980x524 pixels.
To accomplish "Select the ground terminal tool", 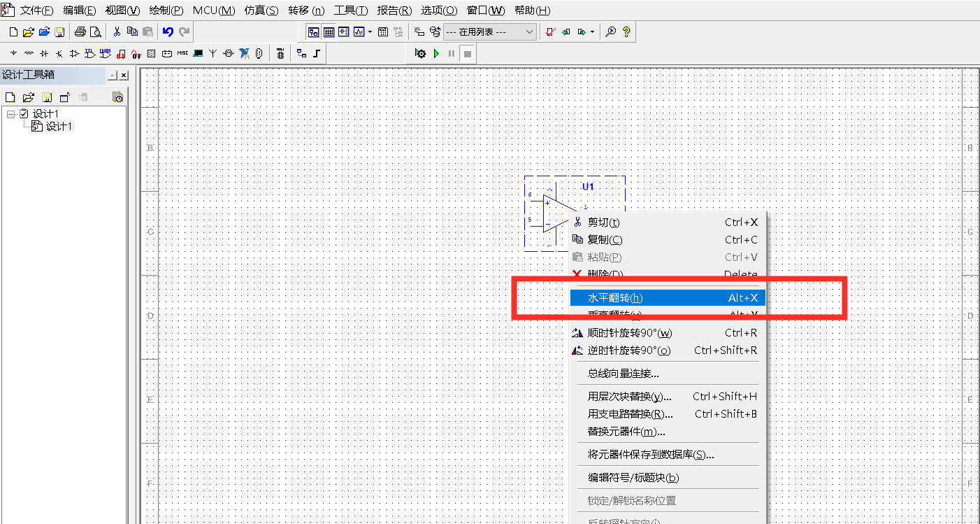I will 13,52.
